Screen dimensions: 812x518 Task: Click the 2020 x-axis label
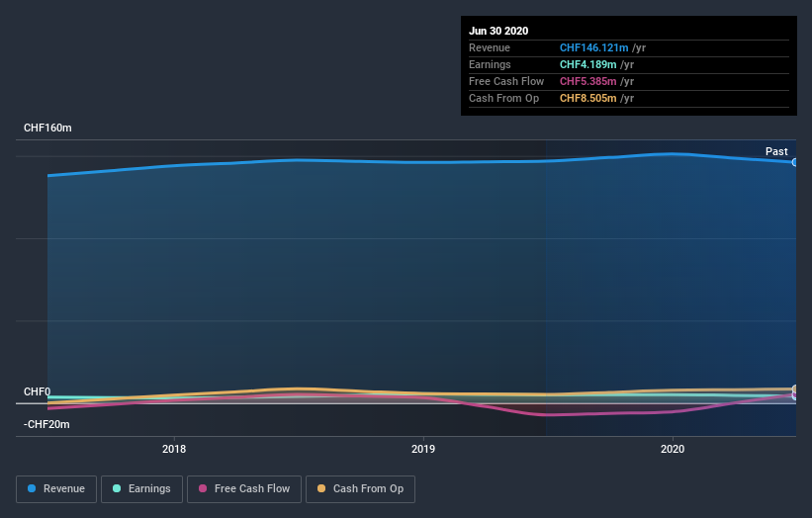point(673,449)
